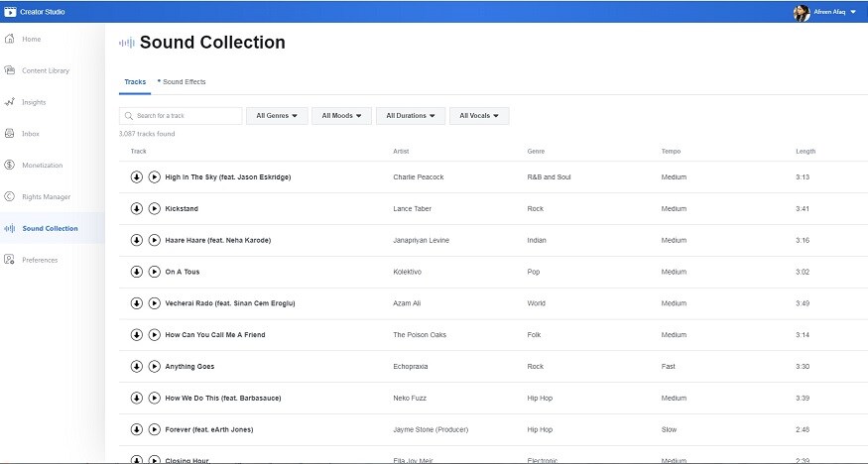Go to Preferences in the sidebar
The image size is (868, 464).
click(40, 260)
